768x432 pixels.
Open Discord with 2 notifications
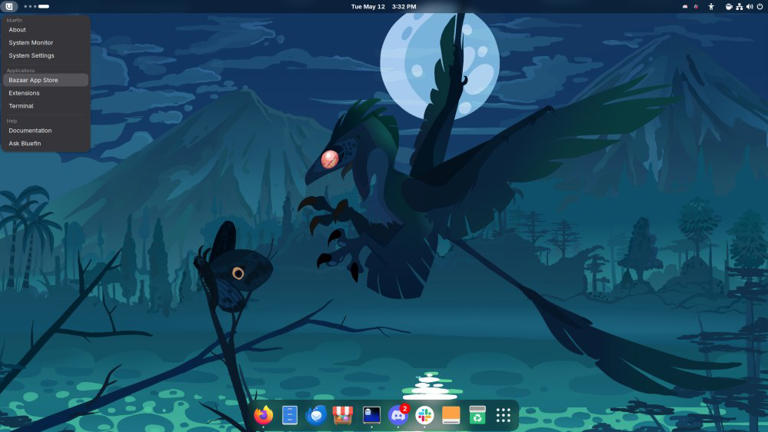398,415
